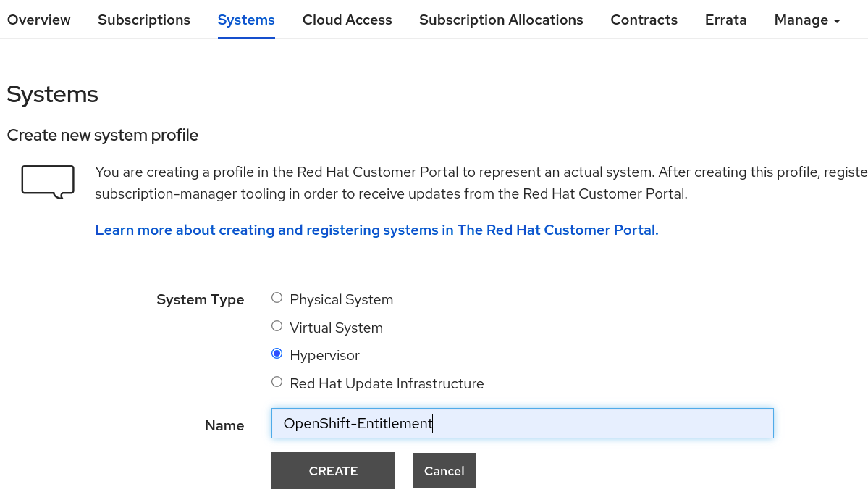Go to the Contracts section
Screen dimensions: 868x500
point(644,20)
